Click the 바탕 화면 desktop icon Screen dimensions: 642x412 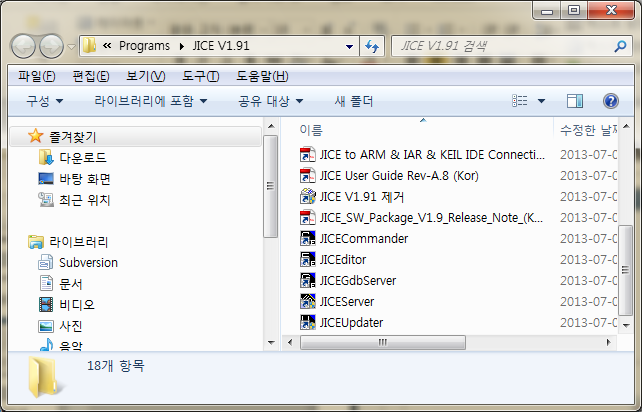(45, 179)
